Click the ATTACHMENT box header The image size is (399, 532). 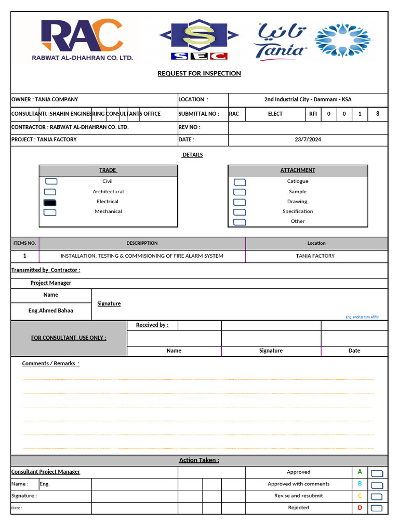click(x=298, y=170)
